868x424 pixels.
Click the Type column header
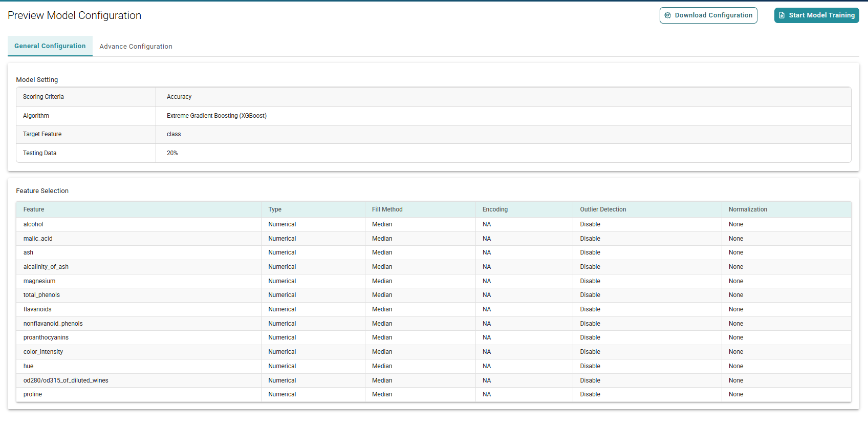(x=275, y=209)
